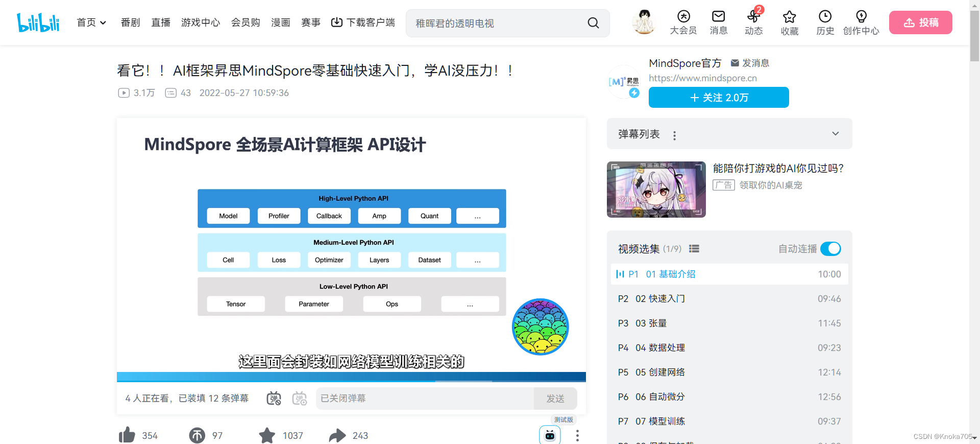Viewport: 980px width, 444px height.
Task: Toggle 自动连播 autoplay switch
Action: click(x=831, y=249)
